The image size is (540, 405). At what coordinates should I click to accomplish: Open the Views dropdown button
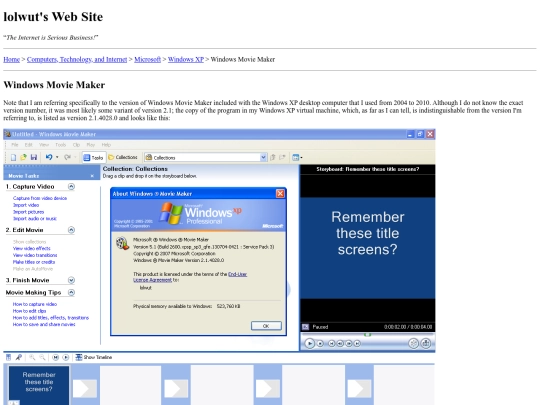coord(297,157)
